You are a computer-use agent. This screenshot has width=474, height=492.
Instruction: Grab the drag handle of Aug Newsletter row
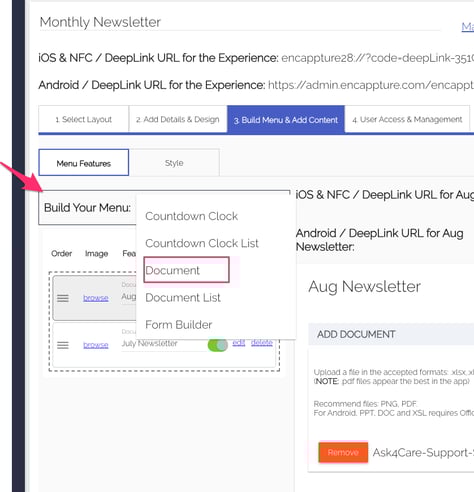point(63,298)
